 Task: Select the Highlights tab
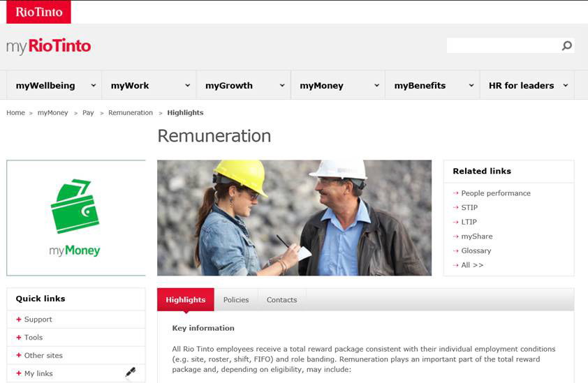pyautogui.click(x=186, y=300)
